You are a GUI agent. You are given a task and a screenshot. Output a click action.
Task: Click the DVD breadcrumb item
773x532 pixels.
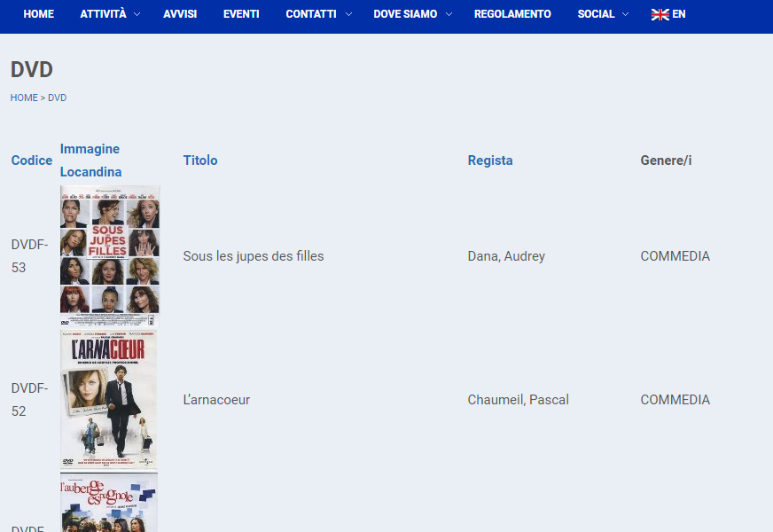(x=58, y=98)
